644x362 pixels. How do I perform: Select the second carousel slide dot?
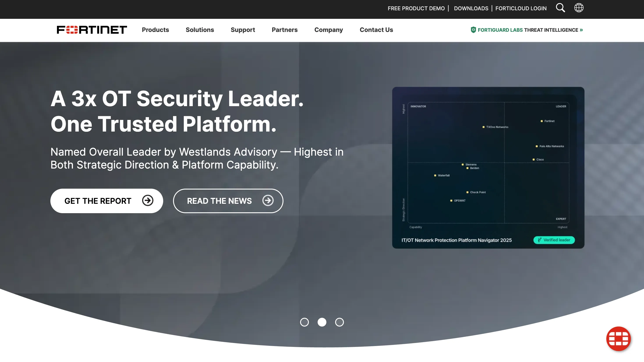[322, 322]
